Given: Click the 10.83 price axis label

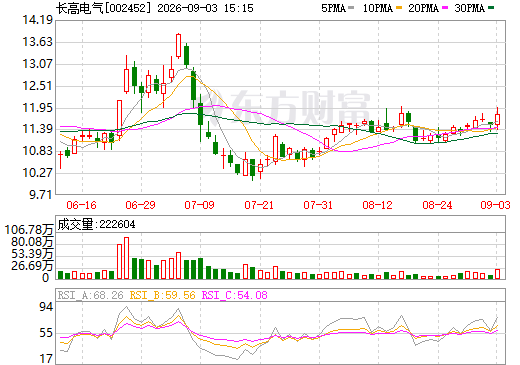Looking at the screenshot, I should point(38,151).
